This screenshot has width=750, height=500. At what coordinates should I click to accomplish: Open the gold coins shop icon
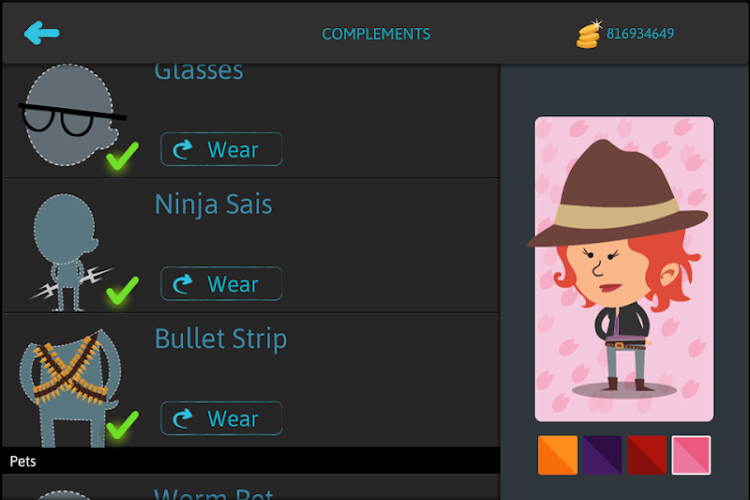pyautogui.click(x=589, y=34)
